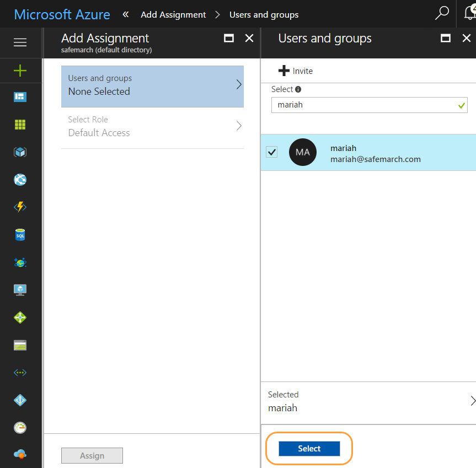
Task: Click the hamburger menu icon
Action: pos(20,42)
